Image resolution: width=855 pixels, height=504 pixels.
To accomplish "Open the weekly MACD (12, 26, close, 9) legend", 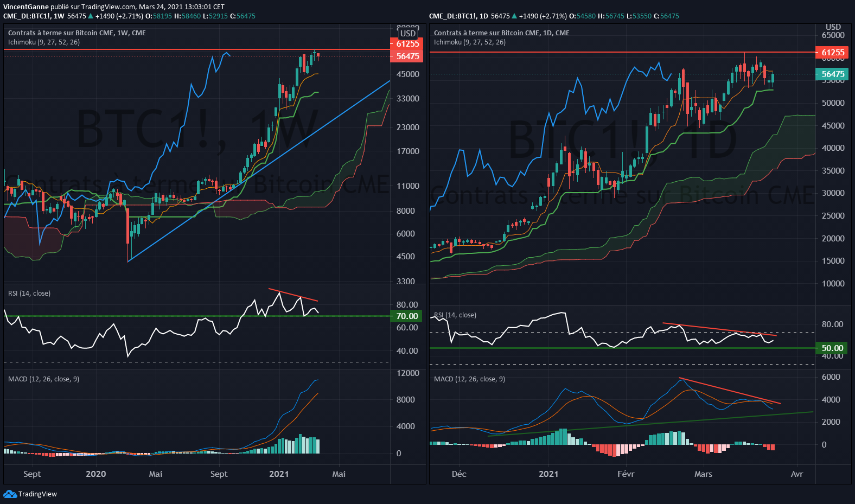I will (x=43, y=379).
